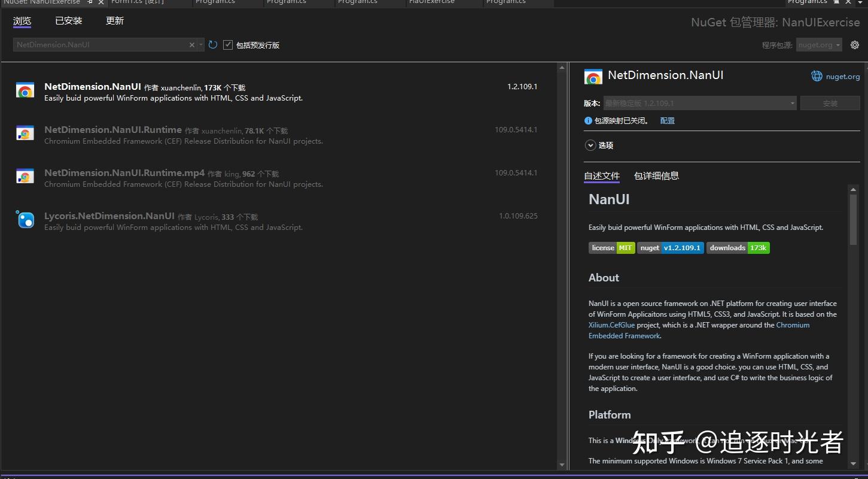
Task: Select the 自述文件 tab
Action: (602, 176)
